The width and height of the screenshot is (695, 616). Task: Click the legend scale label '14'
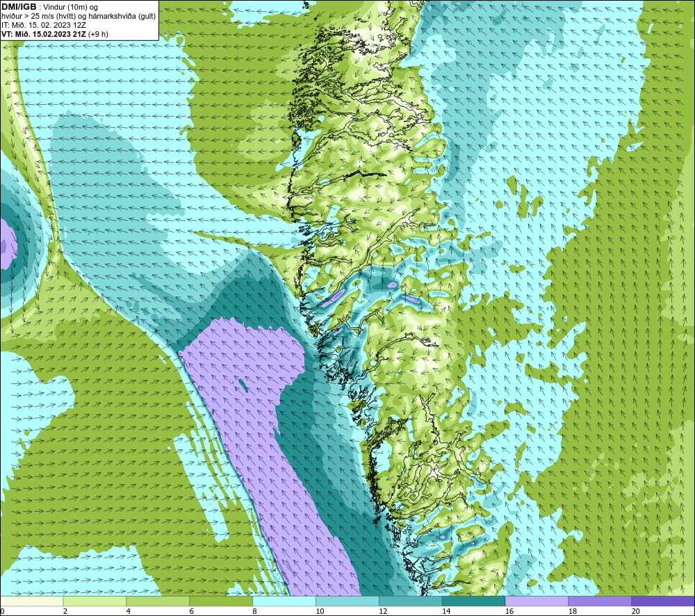pyautogui.click(x=446, y=611)
